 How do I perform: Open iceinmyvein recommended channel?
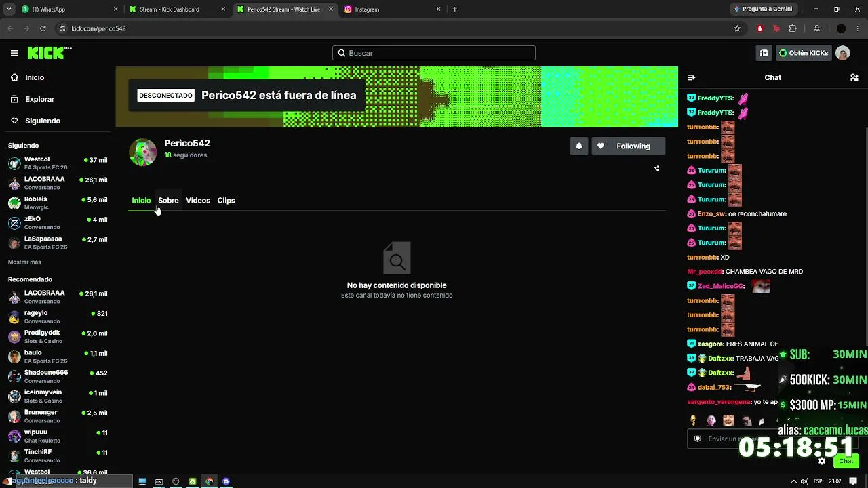pos(58,396)
